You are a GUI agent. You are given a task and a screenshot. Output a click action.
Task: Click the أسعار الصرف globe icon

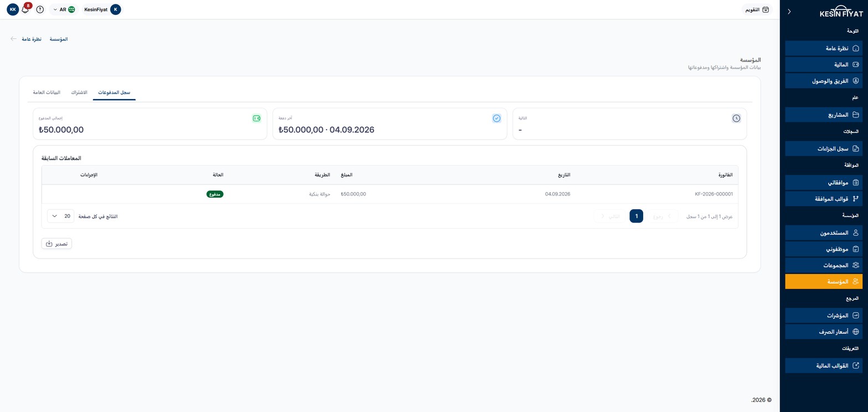click(855, 332)
